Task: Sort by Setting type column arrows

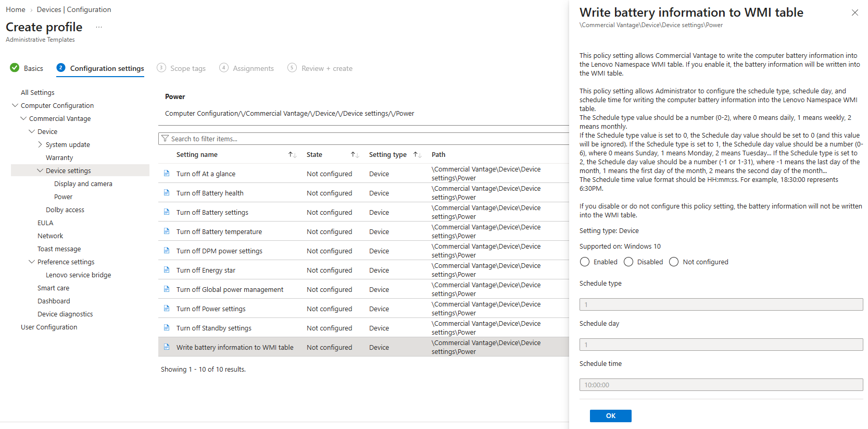Action: coord(417,155)
